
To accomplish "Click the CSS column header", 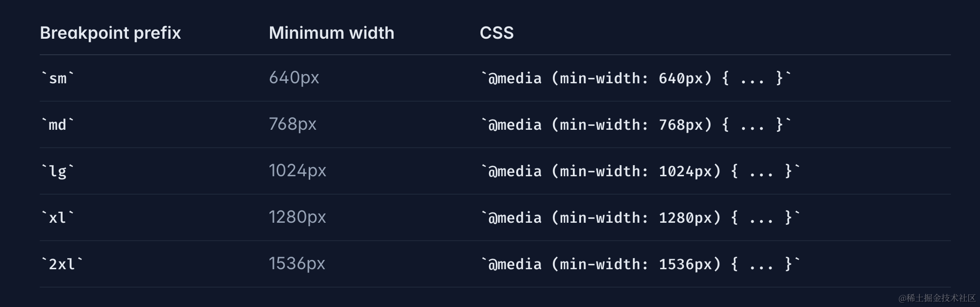I will pyautogui.click(x=497, y=33).
